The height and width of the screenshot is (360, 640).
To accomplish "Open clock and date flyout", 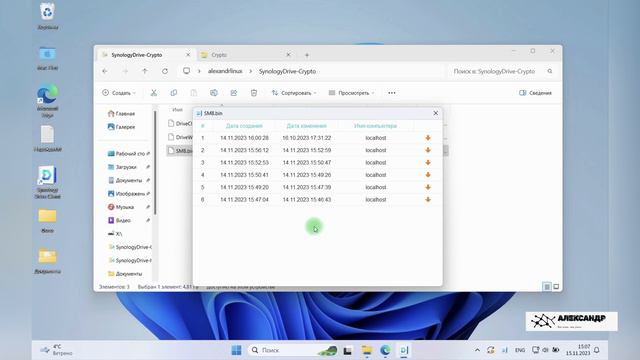I will click(578, 350).
